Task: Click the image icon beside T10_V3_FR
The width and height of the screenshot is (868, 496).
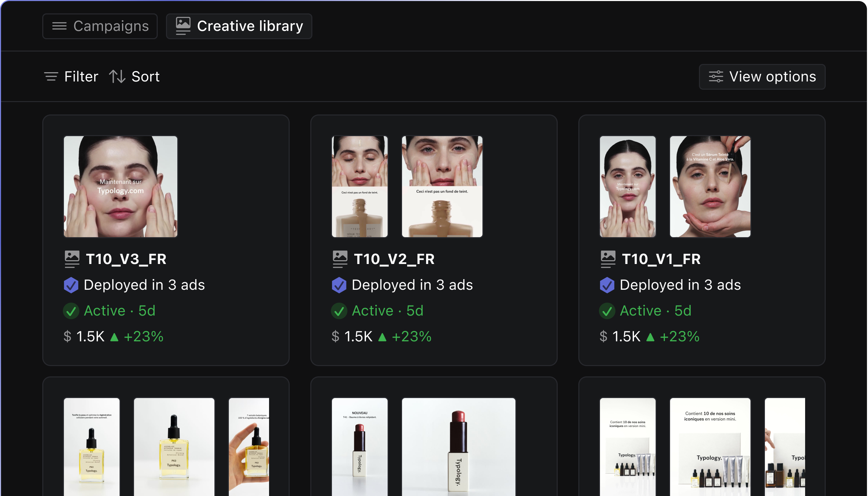Action: click(72, 259)
